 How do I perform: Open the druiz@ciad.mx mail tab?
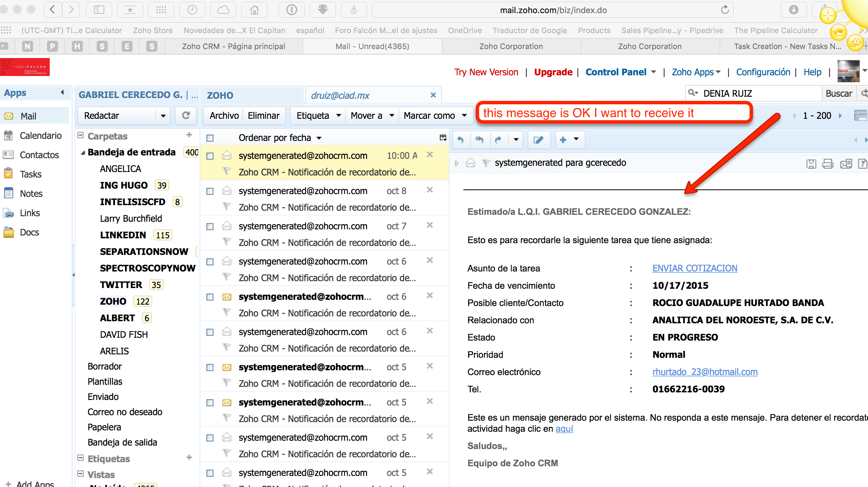[x=373, y=95]
